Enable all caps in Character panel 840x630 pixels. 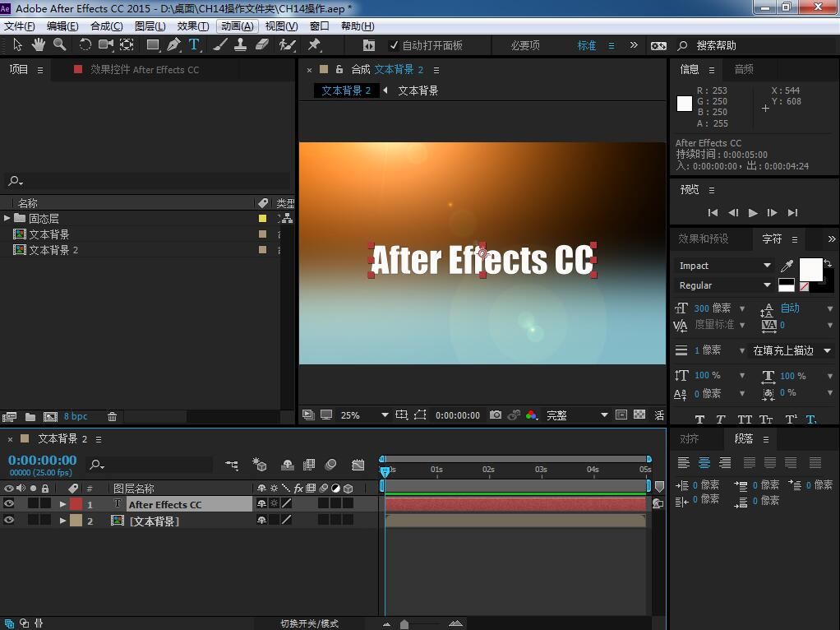745,419
